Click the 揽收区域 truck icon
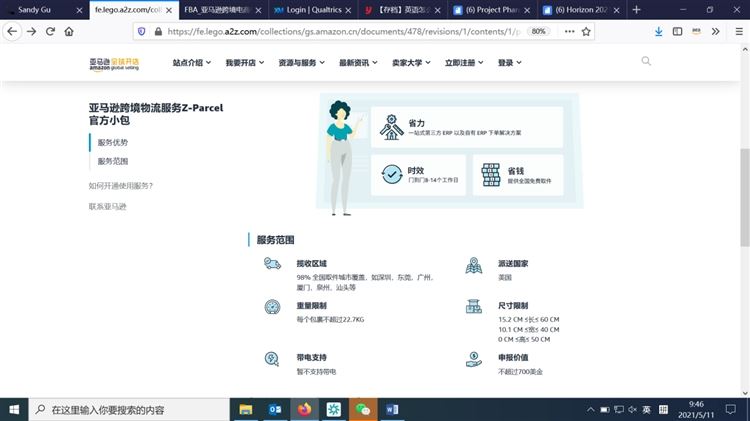Viewport: 750px width, 421px height. [272, 263]
